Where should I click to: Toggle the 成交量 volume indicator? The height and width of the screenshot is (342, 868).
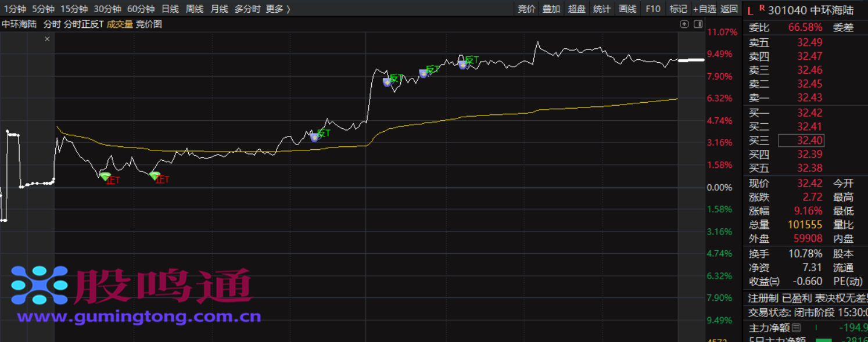pyautogui.click(x=120, y=24)
